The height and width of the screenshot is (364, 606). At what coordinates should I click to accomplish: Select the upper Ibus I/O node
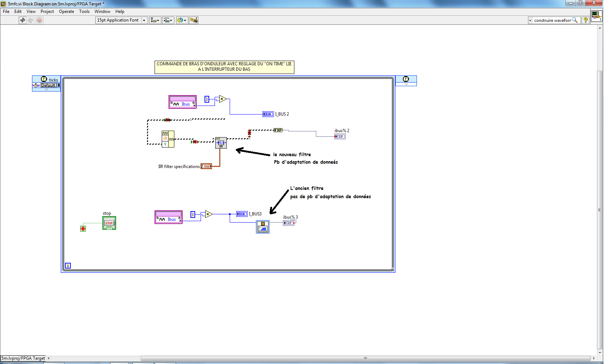tap(183, 102)
